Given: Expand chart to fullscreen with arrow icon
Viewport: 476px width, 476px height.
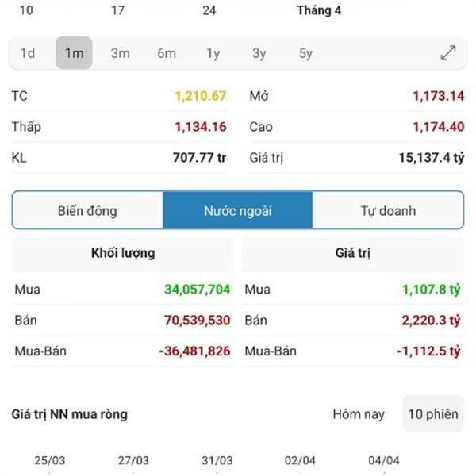Looking at the screenshot, I should click(x=447, y=53).
